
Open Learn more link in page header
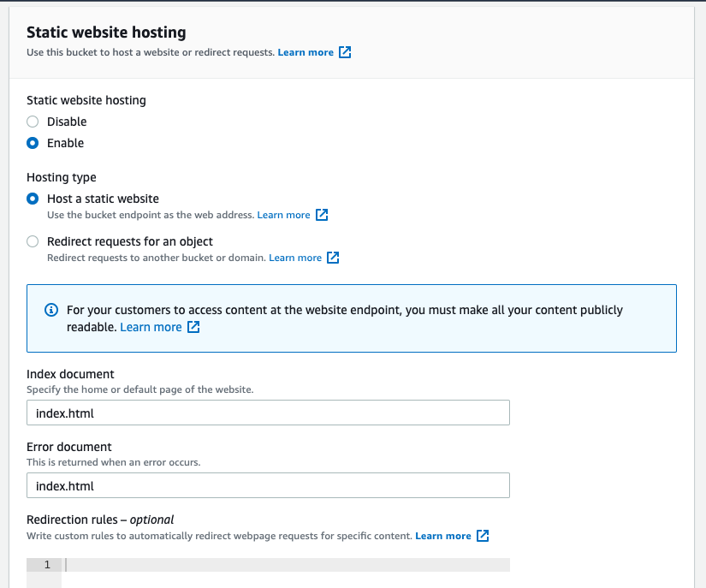coord(306,52)
